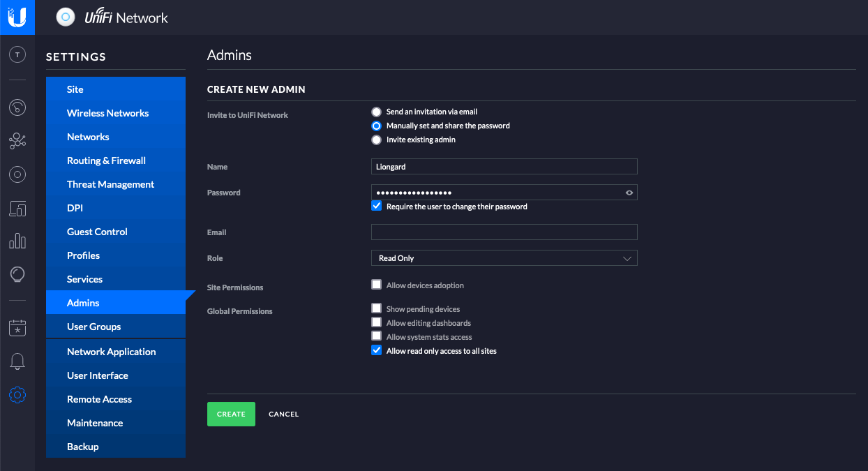Open Maintenance settings section
The height and width of the screenshot is (471, 868).
(x=116, y=423)
